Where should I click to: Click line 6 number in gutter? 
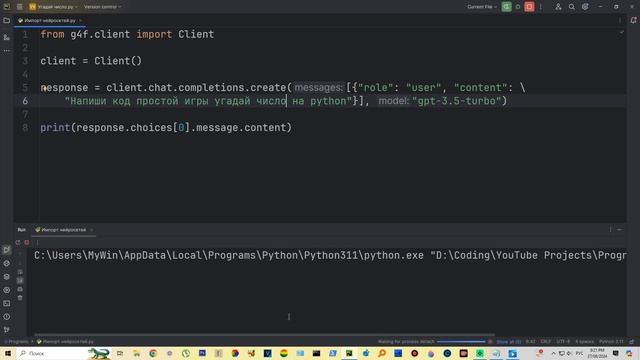pyautogui.click(x=25, y=101)
